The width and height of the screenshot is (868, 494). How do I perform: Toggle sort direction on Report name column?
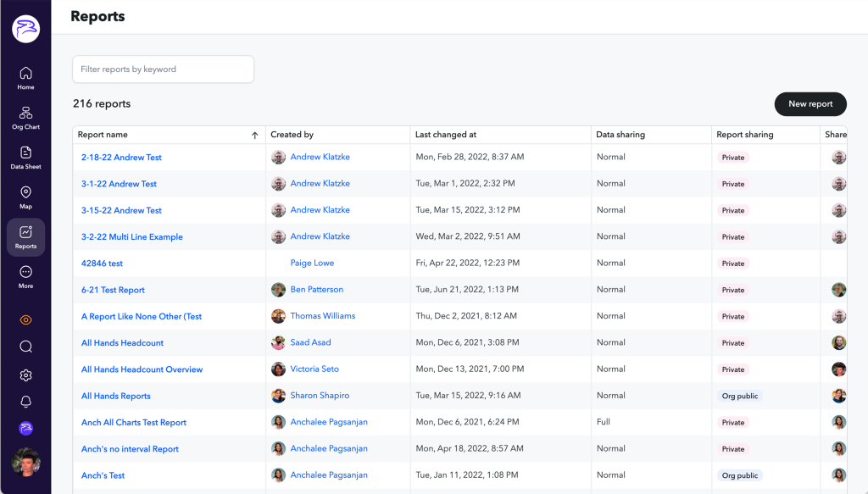[x=253, y=135]
